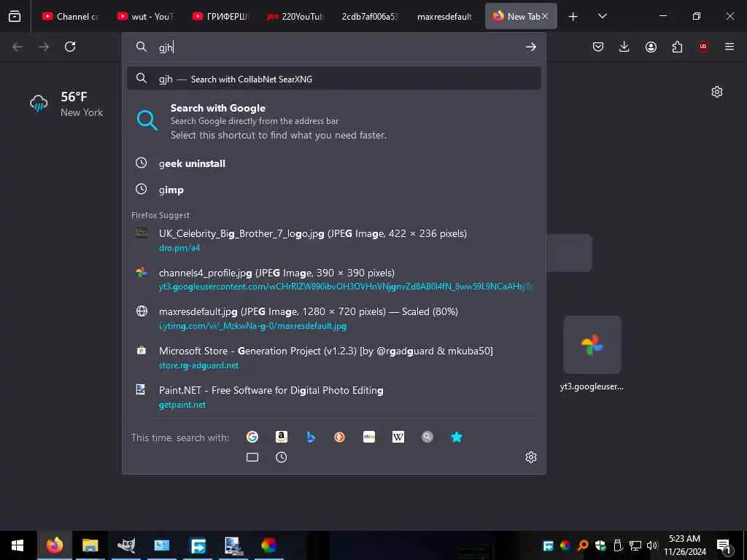Go back to the previous page
The height and width of the screenshot is (560, 747).
[x=18, y=47]
